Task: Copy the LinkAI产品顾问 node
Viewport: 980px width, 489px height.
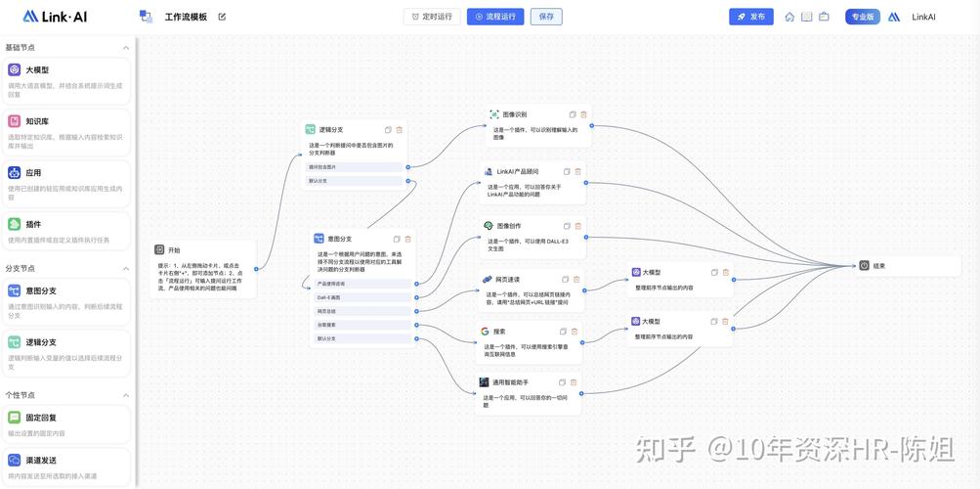Action: (x=567, y=171)
